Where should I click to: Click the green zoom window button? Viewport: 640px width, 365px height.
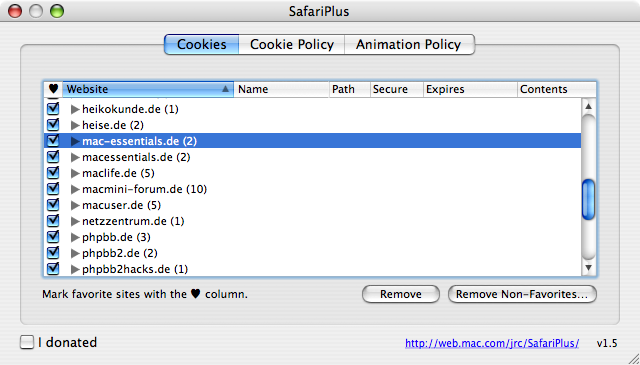pos(57,11)
